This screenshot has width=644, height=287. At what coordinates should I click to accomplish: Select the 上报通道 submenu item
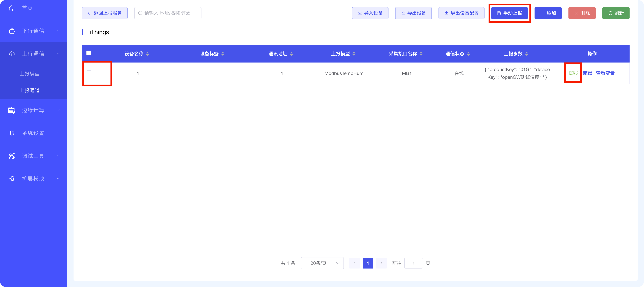pyautogui.click(x=30, y=90)
